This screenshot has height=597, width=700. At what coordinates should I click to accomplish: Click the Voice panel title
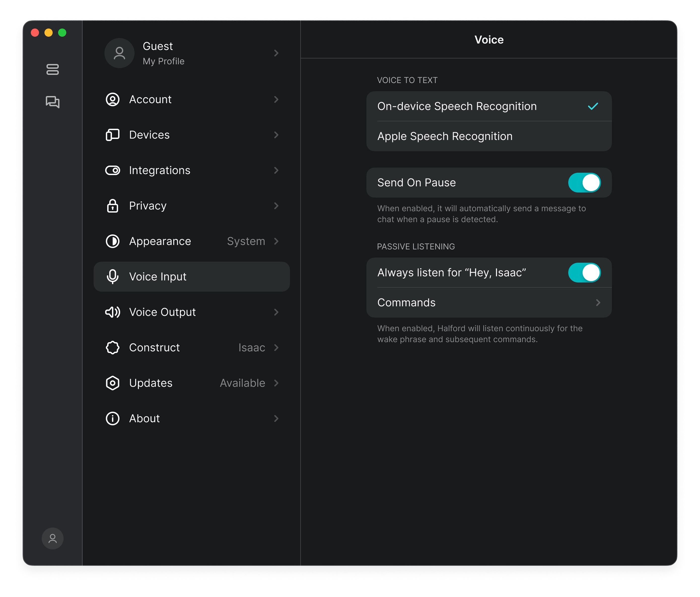489,40
